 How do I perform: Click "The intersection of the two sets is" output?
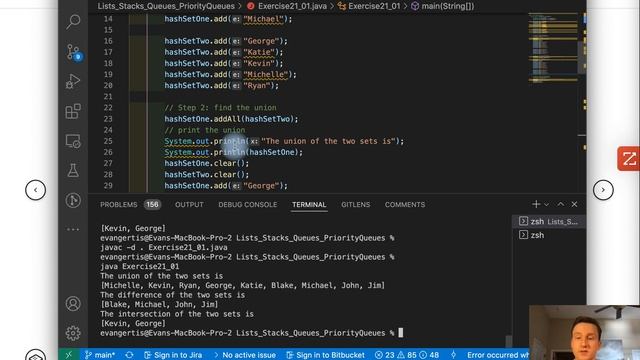[x=177, y=314]
